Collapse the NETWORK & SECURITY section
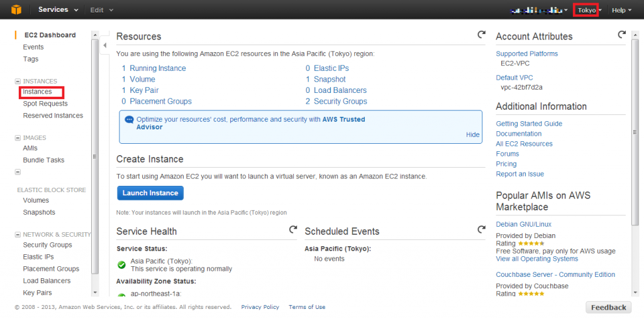This screenshot has width=644, height=319. point(18,234)
